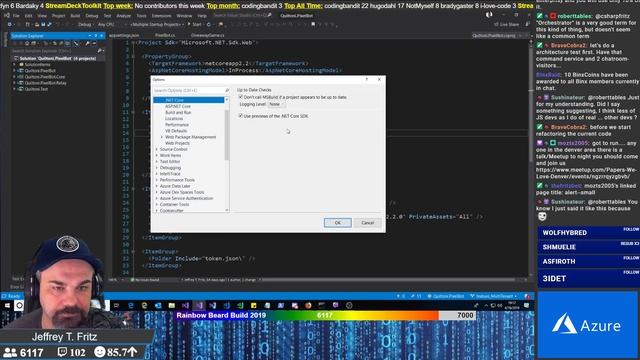Screen dimensions: 640x360
Task: Toggle 'Don't call MSBuild' up-to-date checkbox
Action: 241,97
